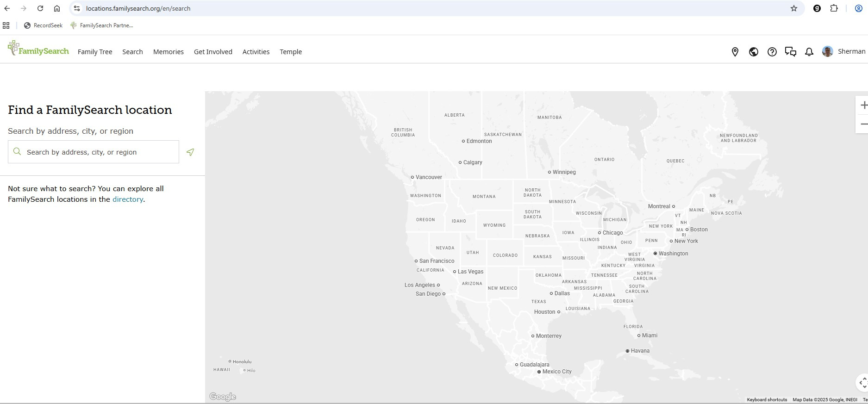Screen dimensions: 868x404
Task: Click Winnipeg on the map
Action: point(562,172)
